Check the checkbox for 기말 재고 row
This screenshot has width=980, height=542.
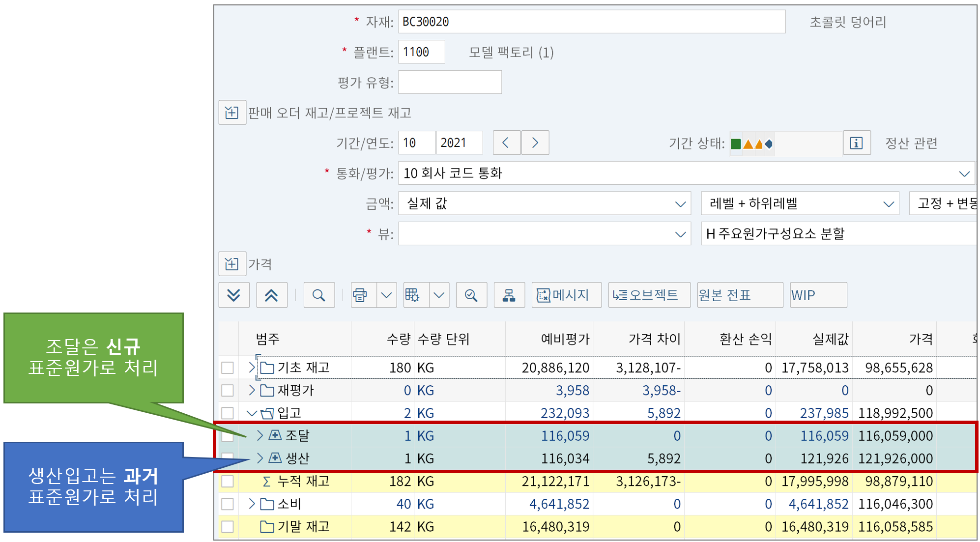click(x=228, y=527)
